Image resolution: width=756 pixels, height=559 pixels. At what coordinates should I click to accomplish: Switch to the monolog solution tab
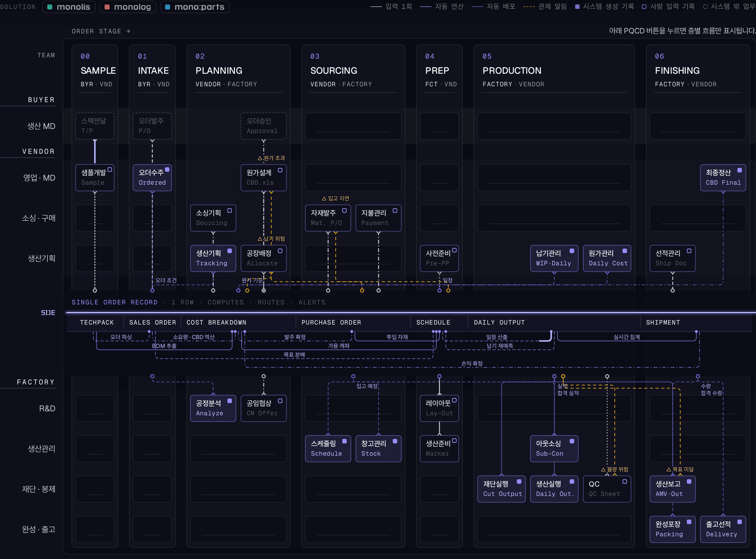[x=128, y=7]
